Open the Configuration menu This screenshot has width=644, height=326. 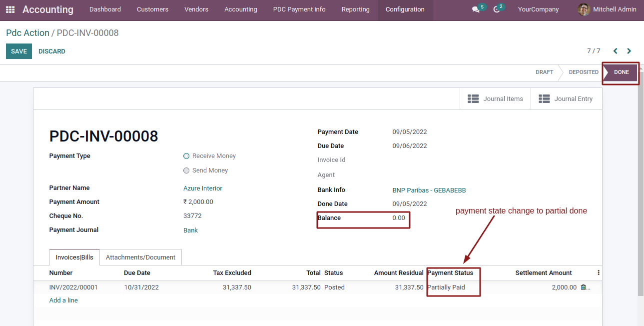[x=405, y=9]
